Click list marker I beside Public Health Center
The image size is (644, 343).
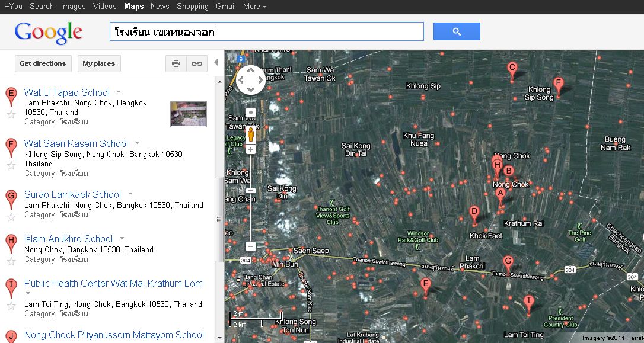(x=11, y=287)
